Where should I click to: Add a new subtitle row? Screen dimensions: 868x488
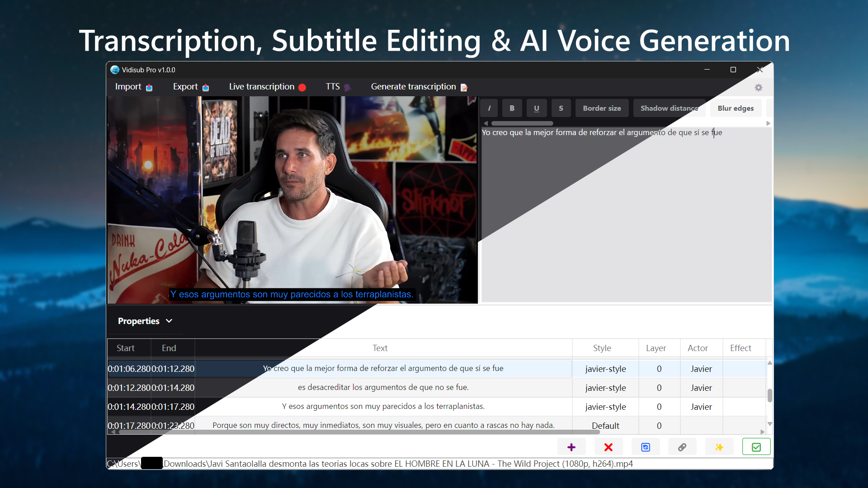click(571, 446)
